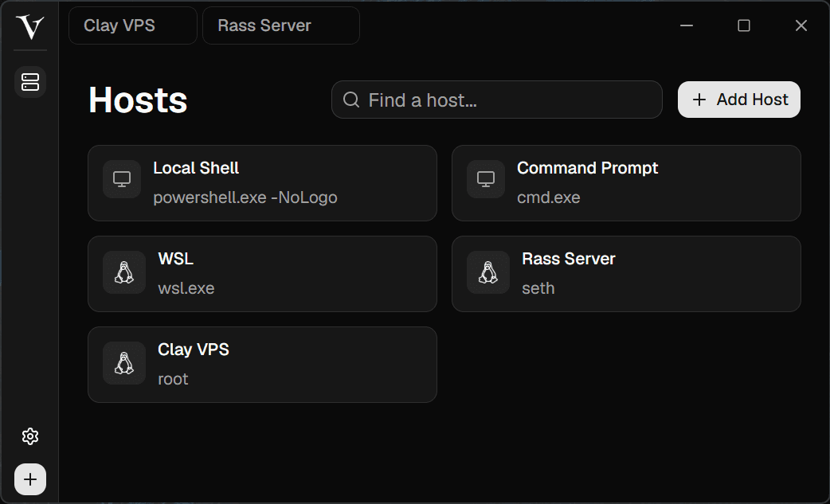
Task: Click the wsl.exe text
Action: (x=186, y=288)
